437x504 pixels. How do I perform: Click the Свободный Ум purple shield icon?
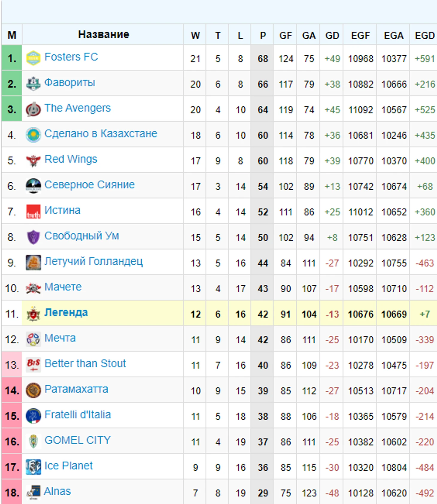[x=33, y=237]
